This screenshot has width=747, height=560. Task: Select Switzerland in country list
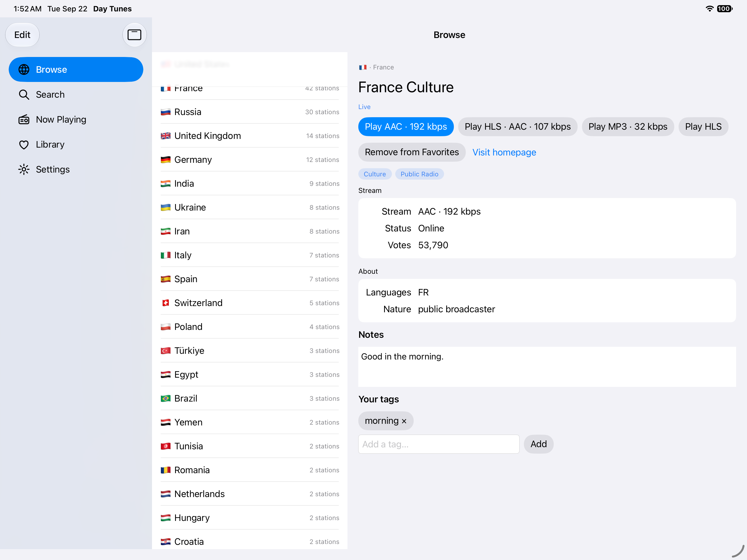[249, 303]
